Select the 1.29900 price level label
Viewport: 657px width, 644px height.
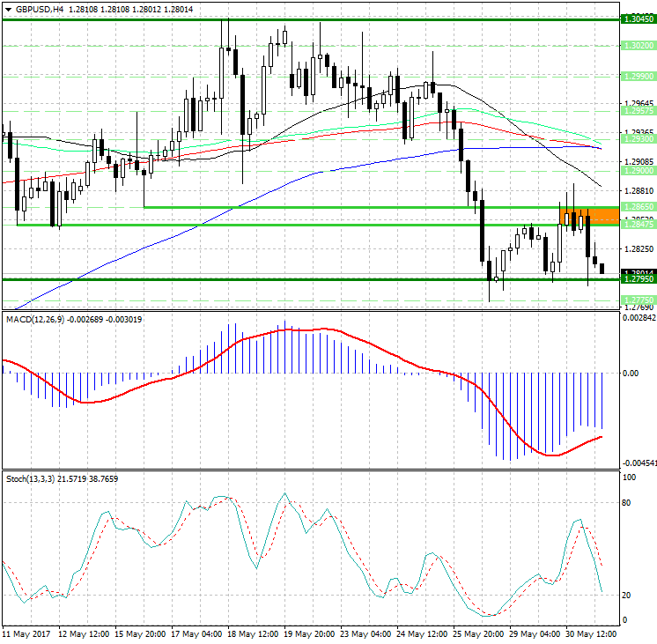click(637, 77)
